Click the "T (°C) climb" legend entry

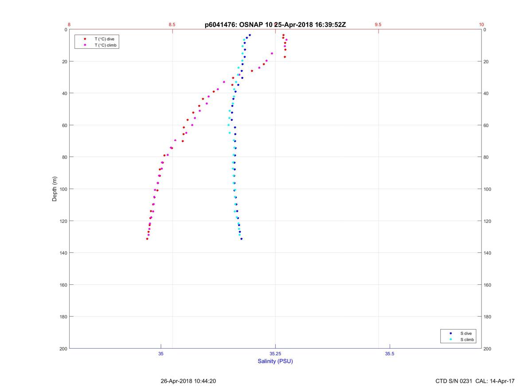105,45
